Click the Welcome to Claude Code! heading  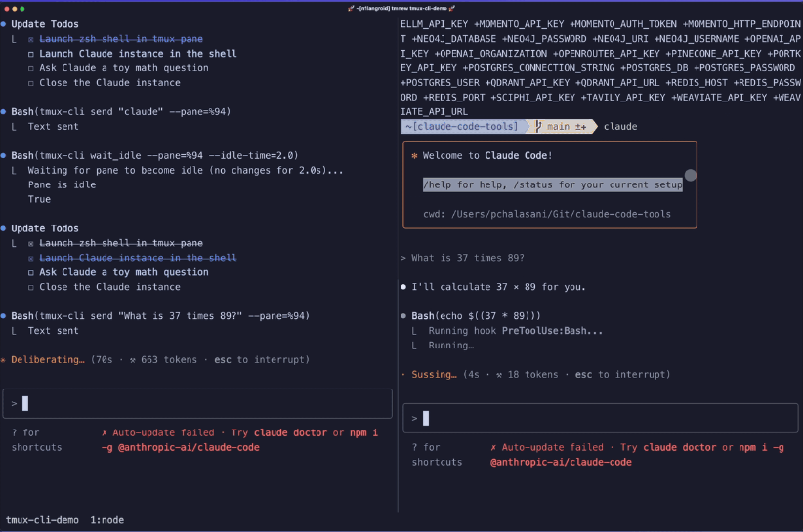pyautogui.click(x=487, y=155)
